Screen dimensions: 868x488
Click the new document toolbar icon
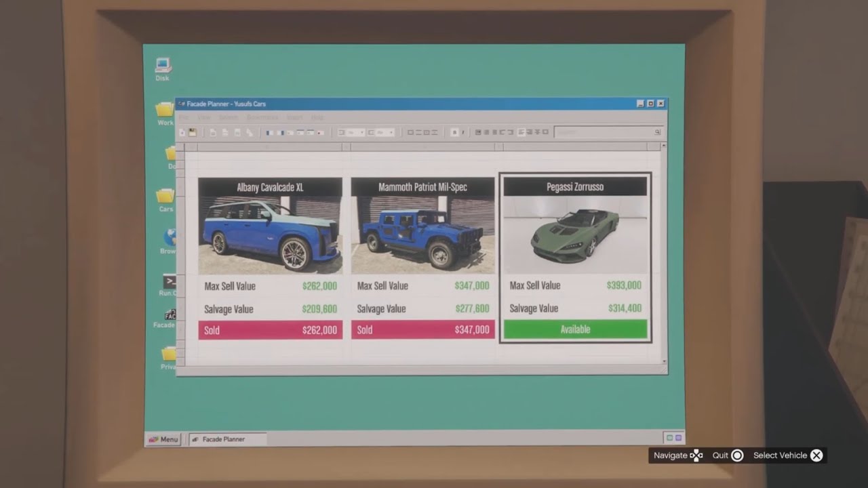[x=182, y=133]
